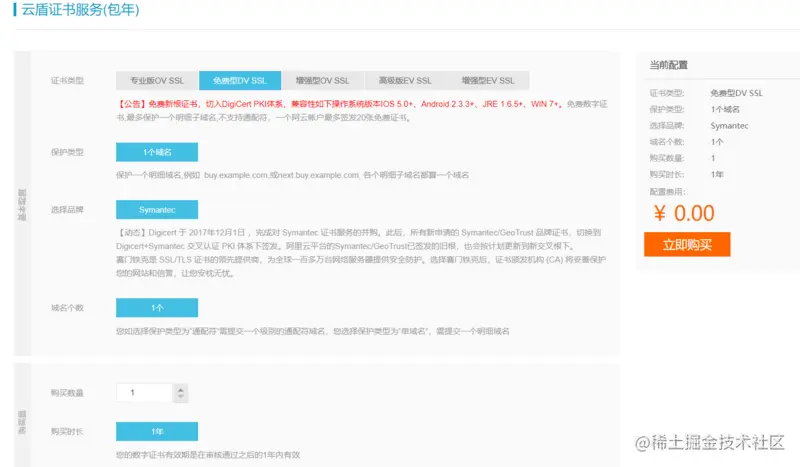
Task: Click the 选择品牌 label in the form
Action: (67, 210)
